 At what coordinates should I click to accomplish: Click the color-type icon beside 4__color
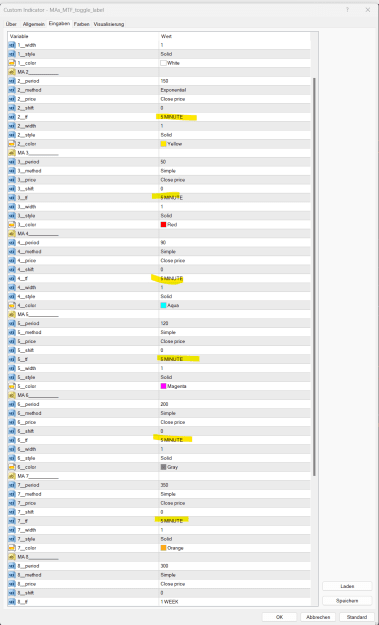[x=12, y=305]
